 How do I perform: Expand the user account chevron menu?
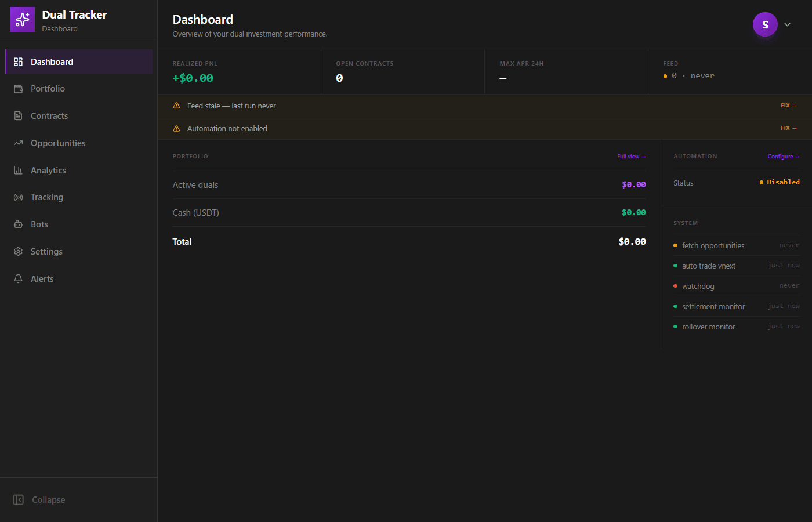787,24
